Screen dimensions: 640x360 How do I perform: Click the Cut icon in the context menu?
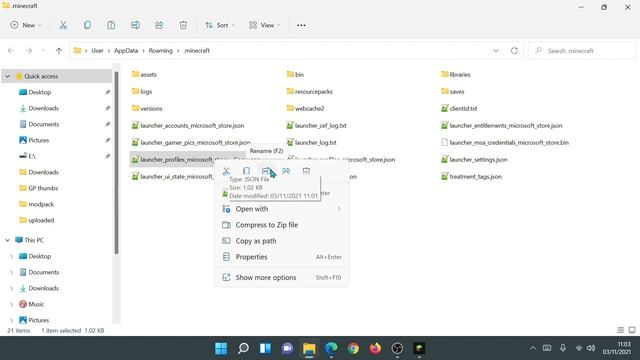[226, 171]
